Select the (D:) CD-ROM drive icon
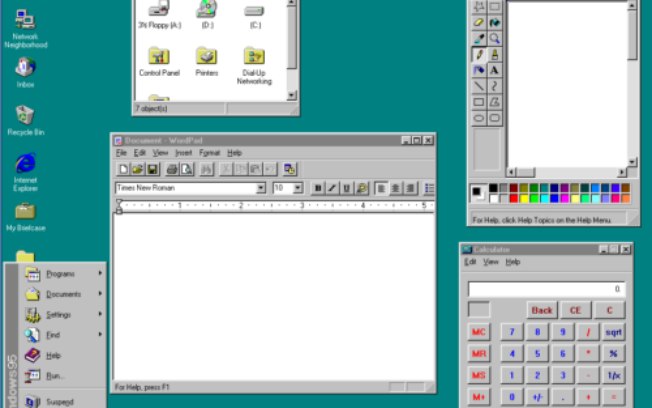Viewport: 652px width, 408px height. [x=207, y=14]
